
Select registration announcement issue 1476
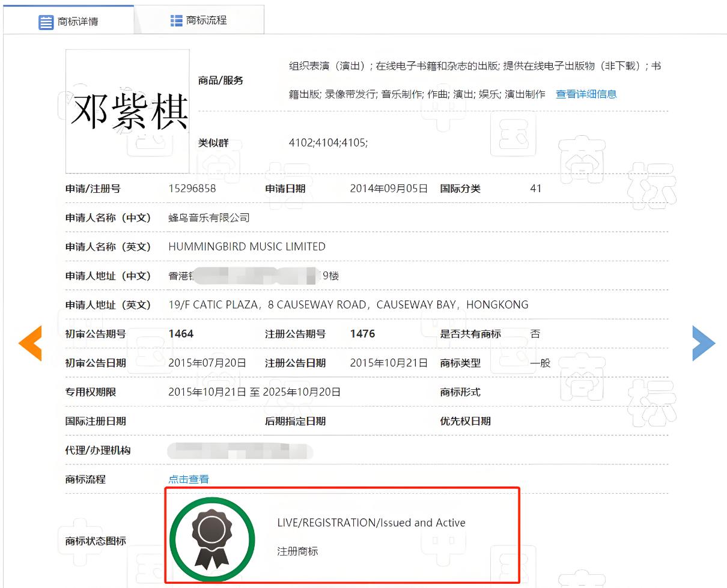(363, 334)
